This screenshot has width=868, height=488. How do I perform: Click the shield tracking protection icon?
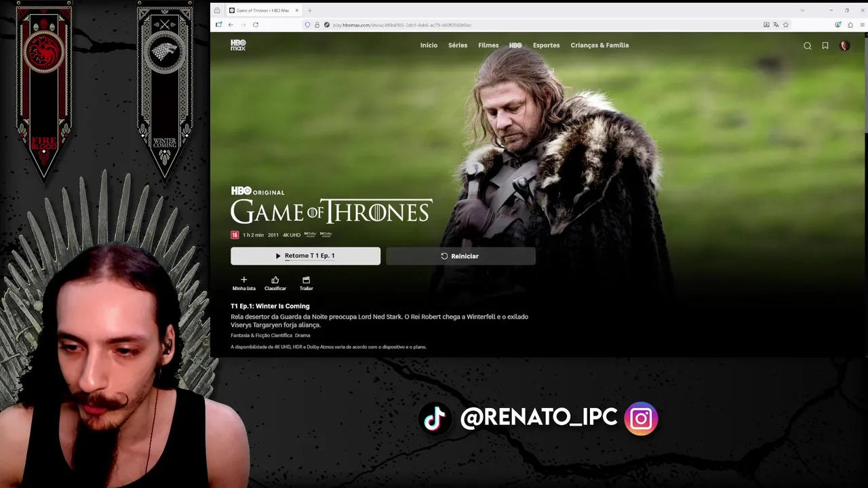(x=307, y=24)
